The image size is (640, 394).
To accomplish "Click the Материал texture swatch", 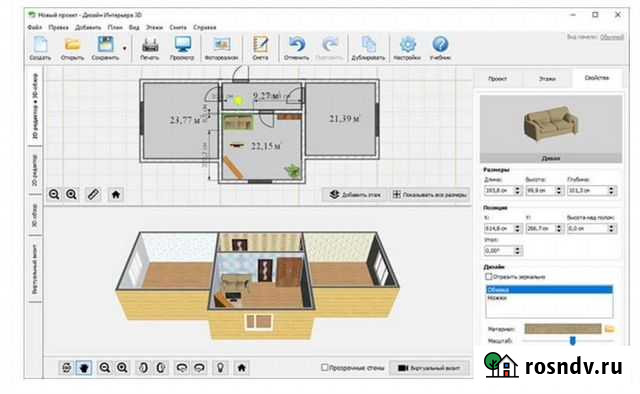I will click(563, 328).
